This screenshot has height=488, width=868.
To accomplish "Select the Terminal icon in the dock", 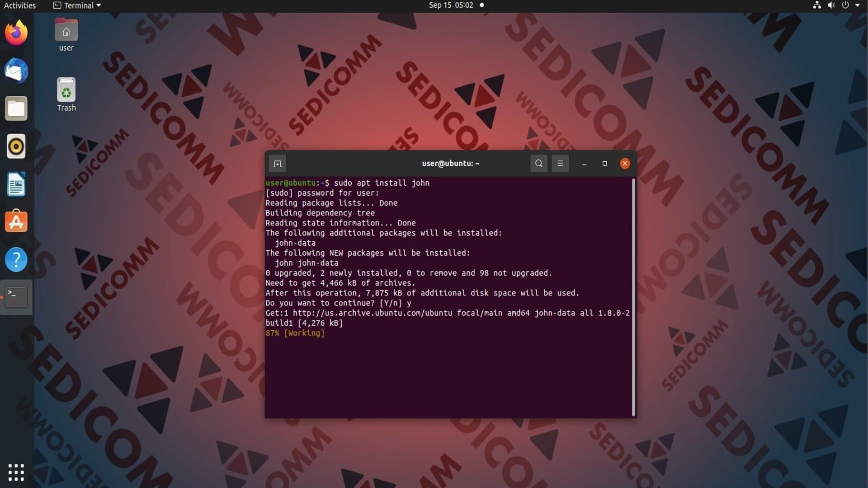I will pos(16,297).
